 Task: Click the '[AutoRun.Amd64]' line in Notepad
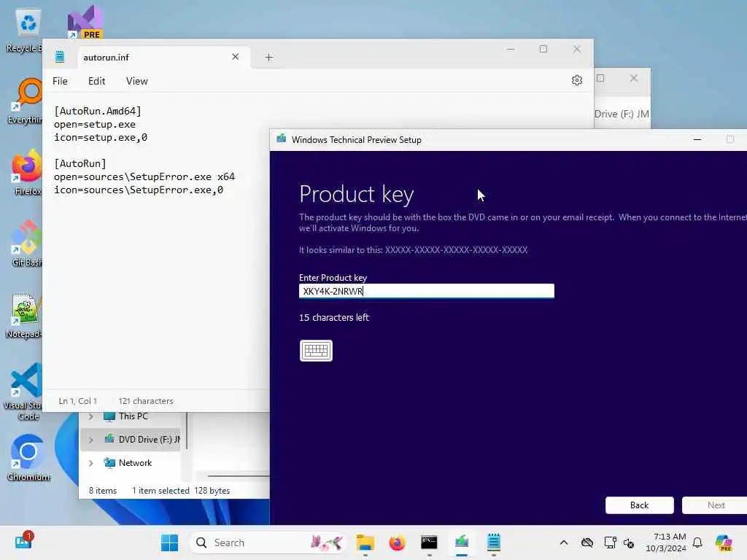pos(98,111)
